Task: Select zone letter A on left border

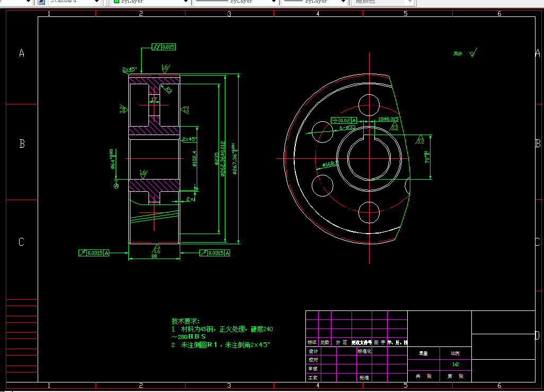Action: [x=22, y=53]
